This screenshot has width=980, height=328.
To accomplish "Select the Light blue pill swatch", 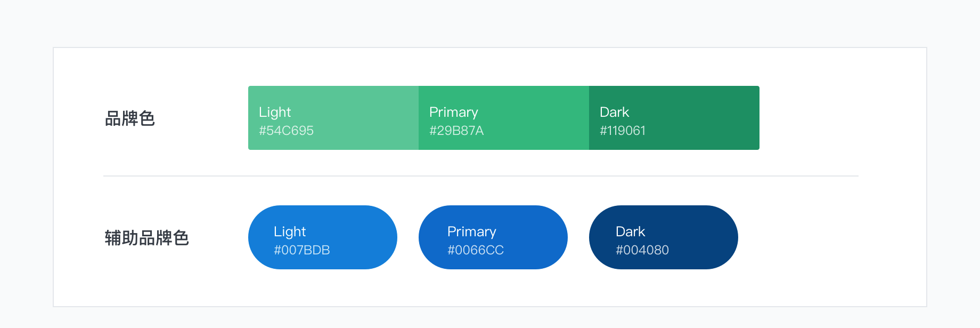I will pos(323,237).
